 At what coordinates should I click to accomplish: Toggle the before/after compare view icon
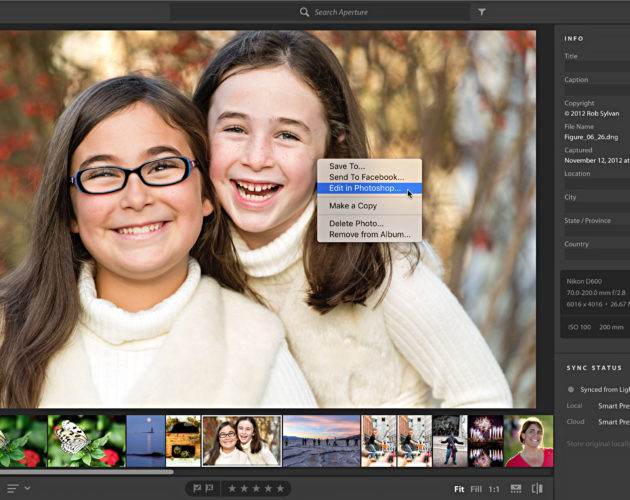tap(537, 489)
